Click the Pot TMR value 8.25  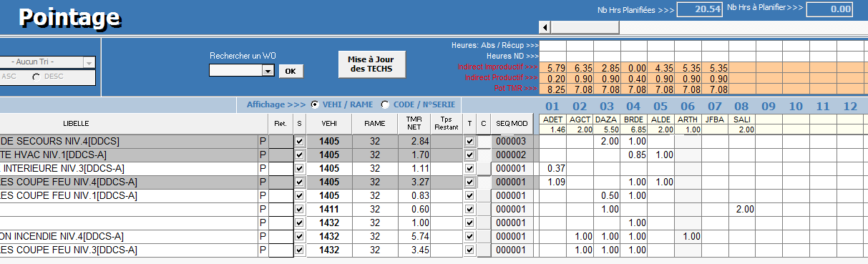[x=552, y=89]
